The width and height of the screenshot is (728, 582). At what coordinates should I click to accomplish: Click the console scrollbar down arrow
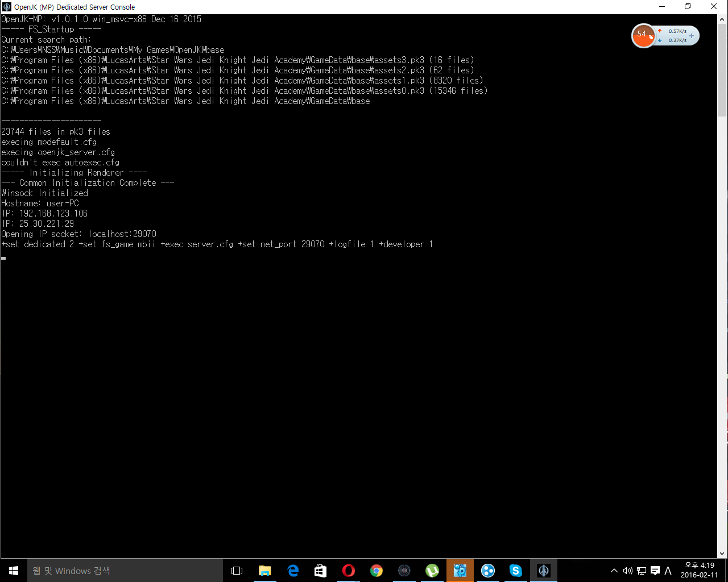coord(722,553)
